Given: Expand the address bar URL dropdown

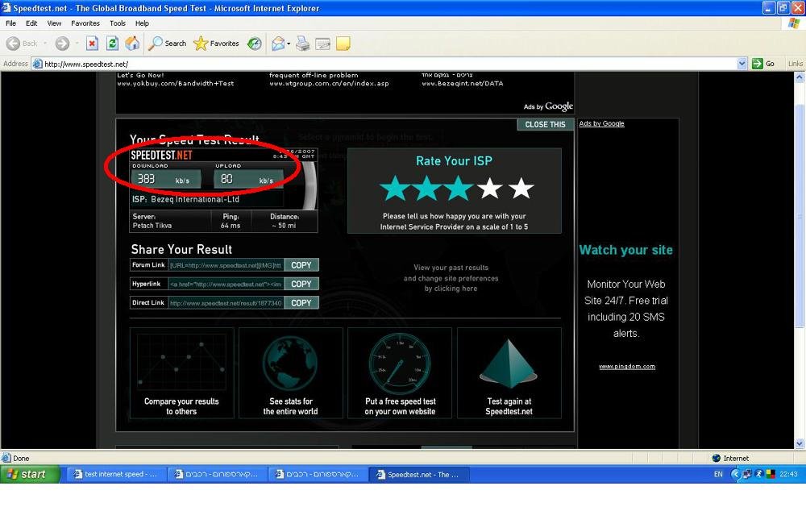Looking at the screenshot, I should pos(742,64).
